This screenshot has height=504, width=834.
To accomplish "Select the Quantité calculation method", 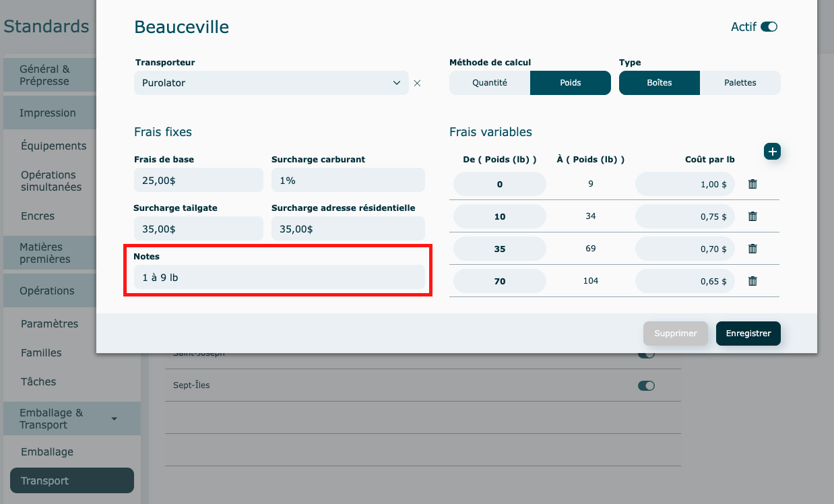I will 490,83.
